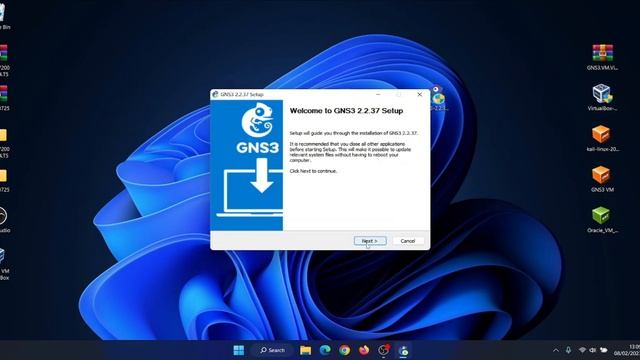Open Wi-Fi network tray icon
640x360 pixels.
coord(582,350)
